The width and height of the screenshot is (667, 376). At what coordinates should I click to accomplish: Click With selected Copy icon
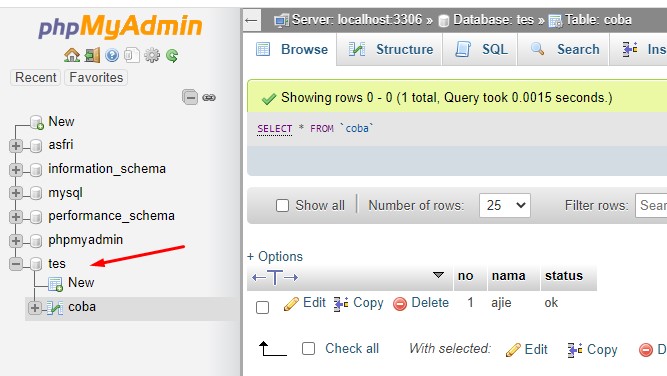575,350
